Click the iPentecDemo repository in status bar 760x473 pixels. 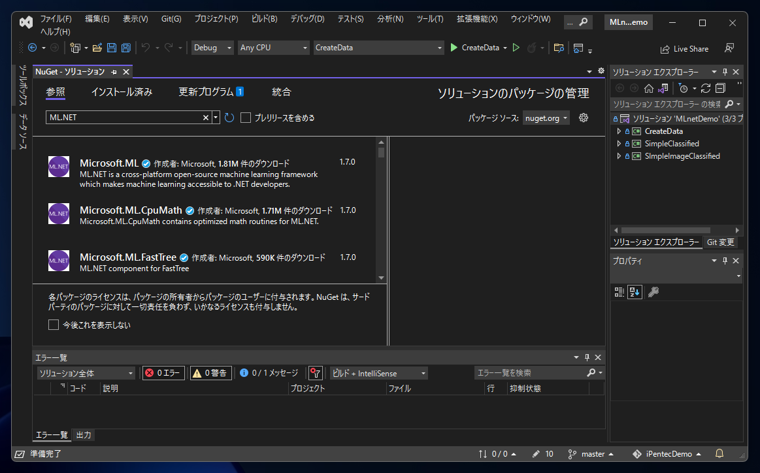[x=667, y=454]
